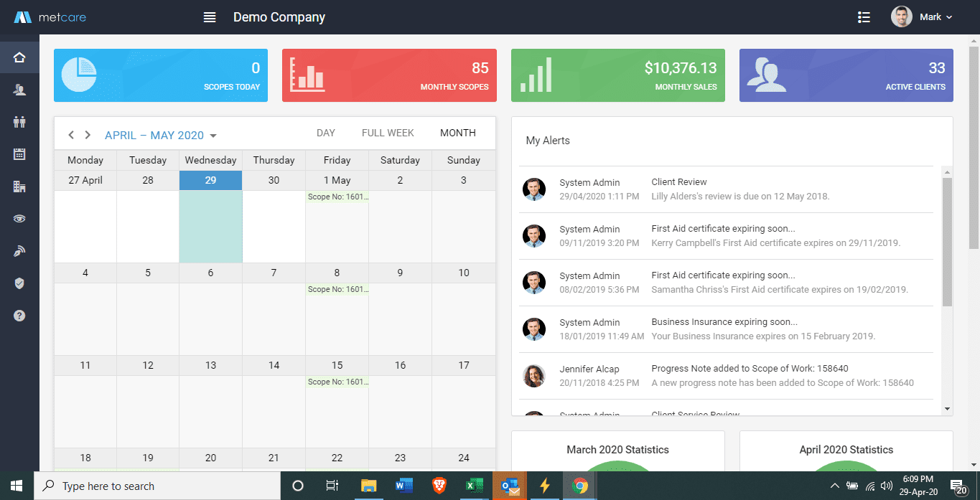
Task: Click the satellite dish icon in the sidebar
Action: 19,251
